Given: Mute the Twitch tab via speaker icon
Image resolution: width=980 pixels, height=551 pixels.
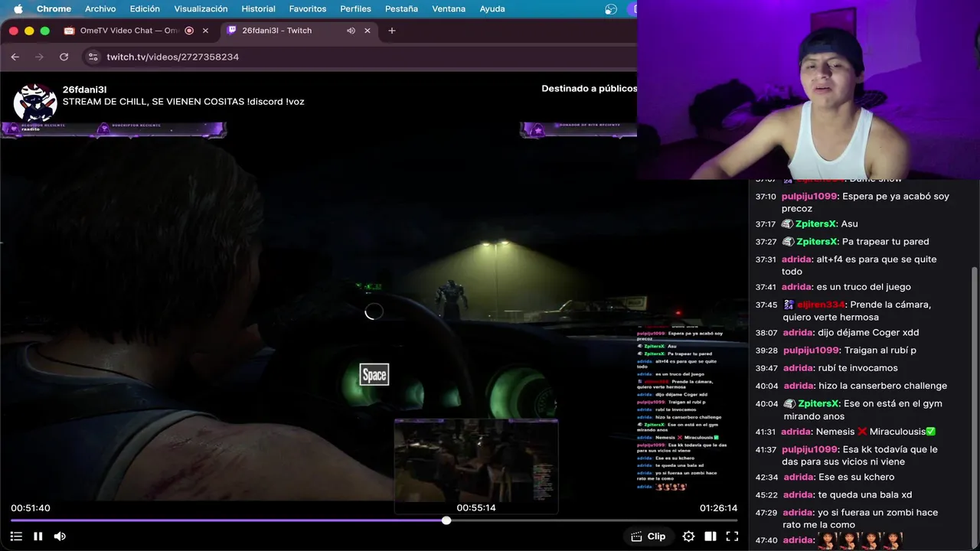Looking at the screenshot, I should pyautogui.click(x=351, y=31).
